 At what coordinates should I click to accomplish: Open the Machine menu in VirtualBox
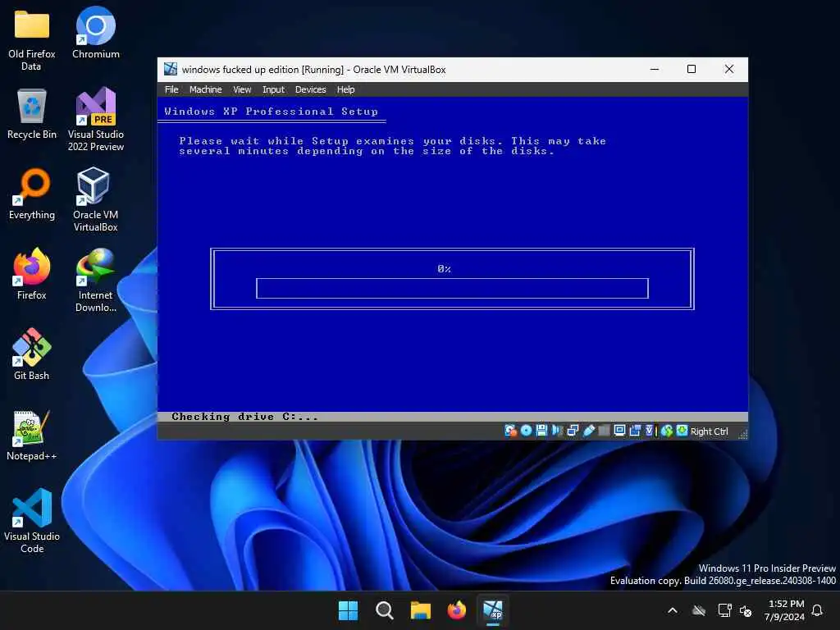coord(206,89)
